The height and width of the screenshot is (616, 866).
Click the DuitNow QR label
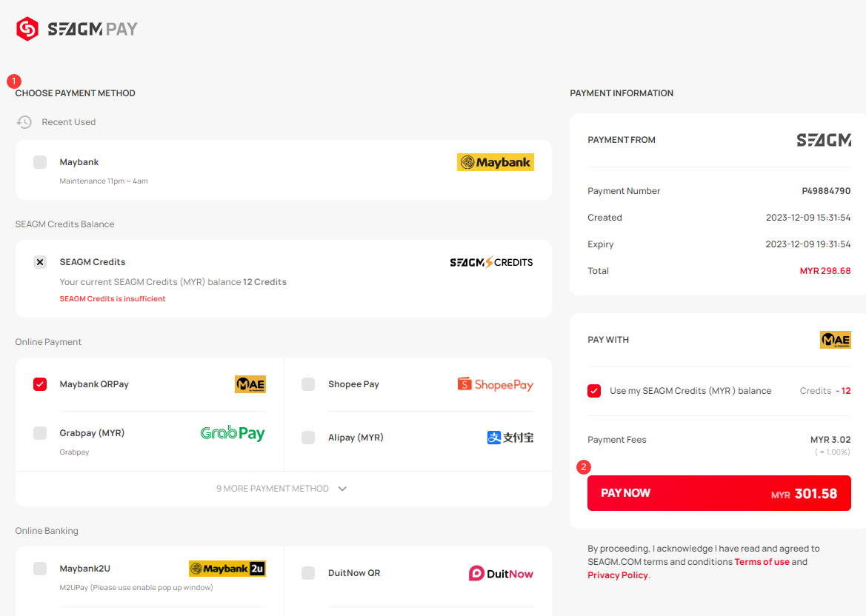(354, 573)
